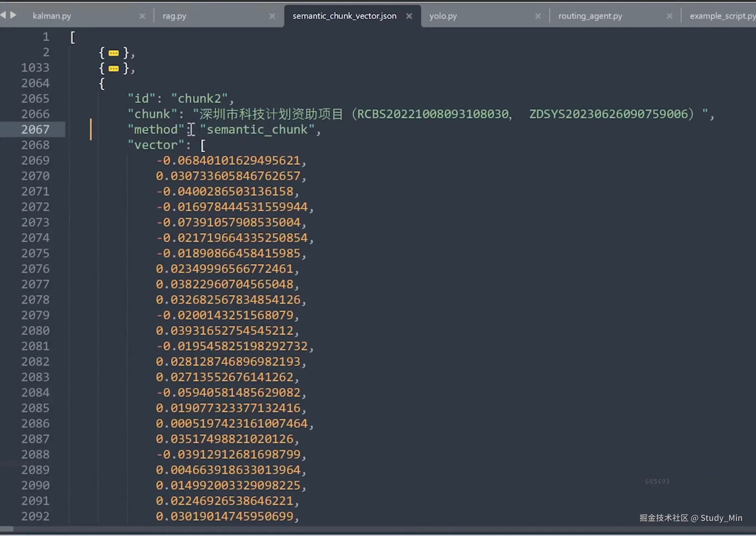Click the value 0.02812874689698219​3 on line 2082
756x536 pixels.
pos(228,362)
